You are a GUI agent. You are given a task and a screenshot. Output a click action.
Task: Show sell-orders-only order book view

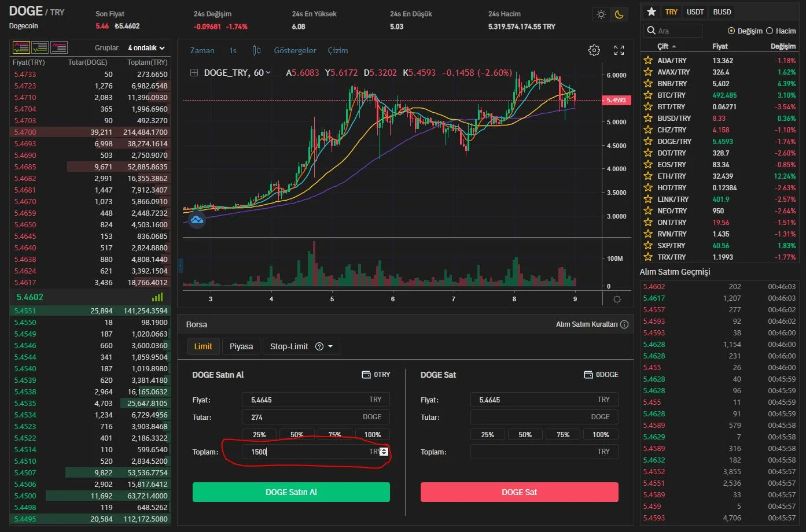click(59, 47)
